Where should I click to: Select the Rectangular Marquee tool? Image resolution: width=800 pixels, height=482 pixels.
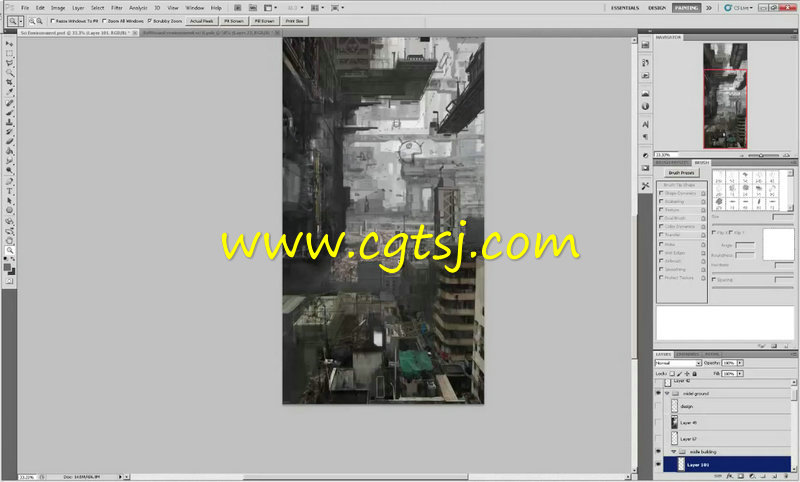tap(10, 54)
